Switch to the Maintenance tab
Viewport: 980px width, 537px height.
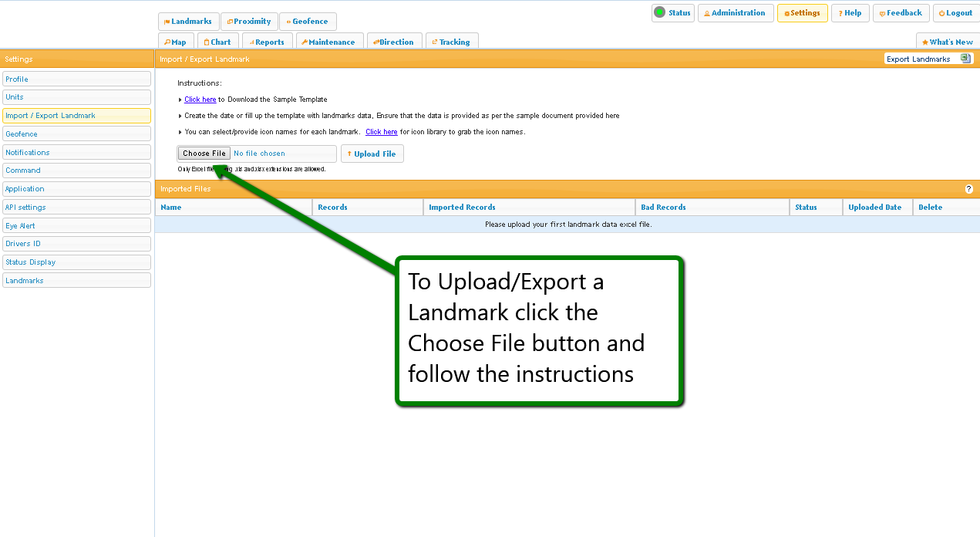click(328, 42)
